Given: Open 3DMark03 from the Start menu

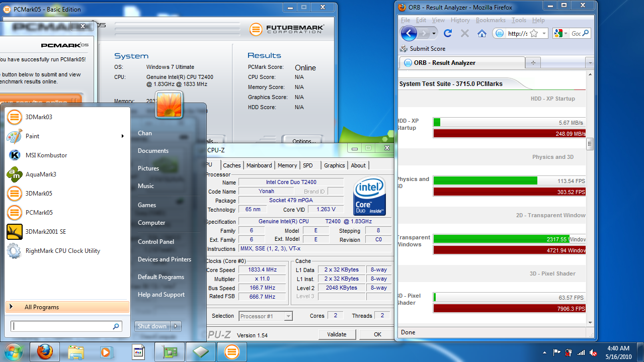Looking at the screenshot, I should [x=67, y=117].
